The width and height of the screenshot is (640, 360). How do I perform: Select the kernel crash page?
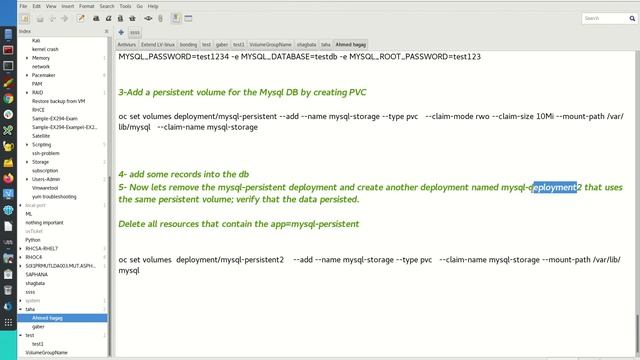45,49
